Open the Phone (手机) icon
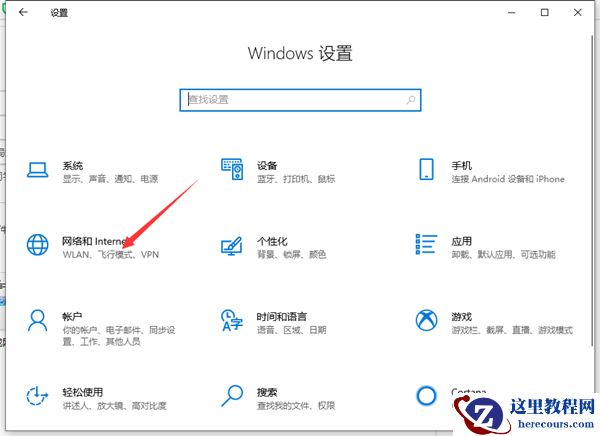The image size is (600, 436). coord(426,169)
